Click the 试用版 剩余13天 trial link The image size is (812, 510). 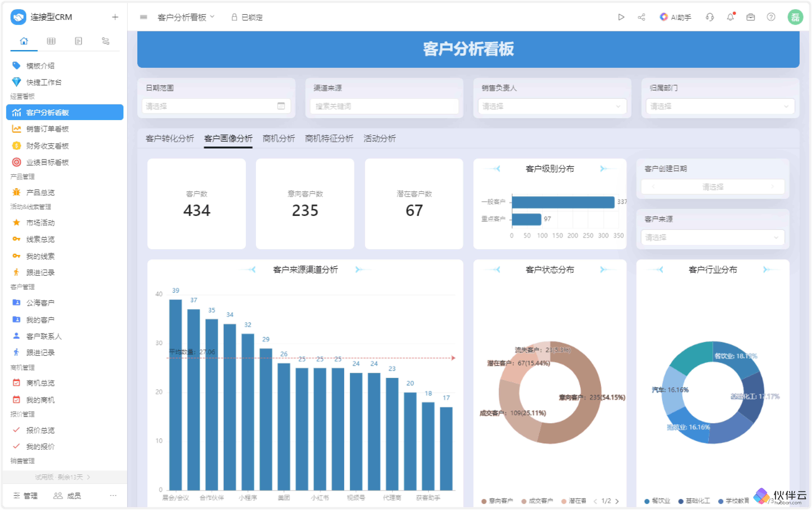click(x=63, y=477)
